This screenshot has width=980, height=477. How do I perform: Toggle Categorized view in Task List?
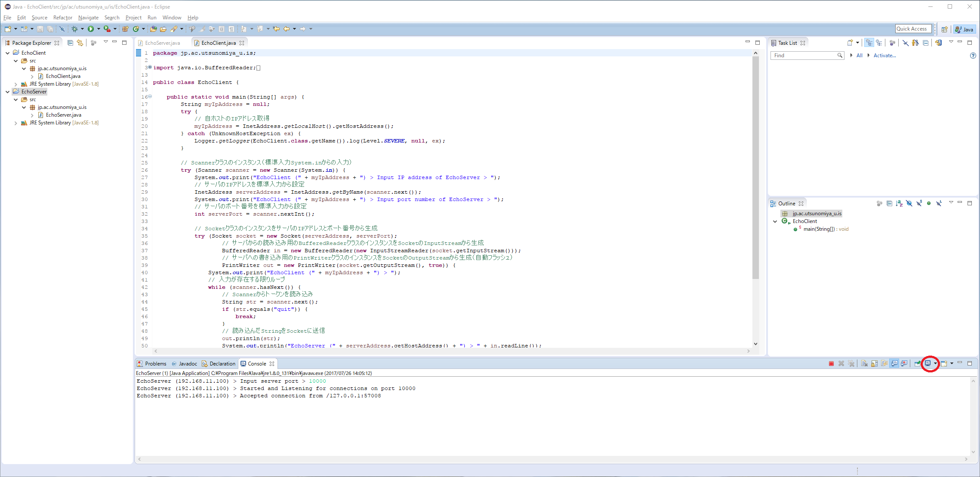[x=869, y=43]
